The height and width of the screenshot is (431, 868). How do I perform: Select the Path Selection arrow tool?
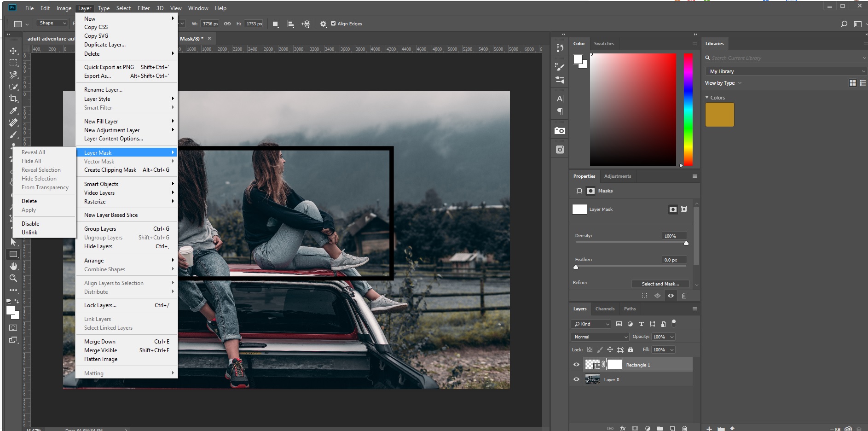tap(13, 242)
